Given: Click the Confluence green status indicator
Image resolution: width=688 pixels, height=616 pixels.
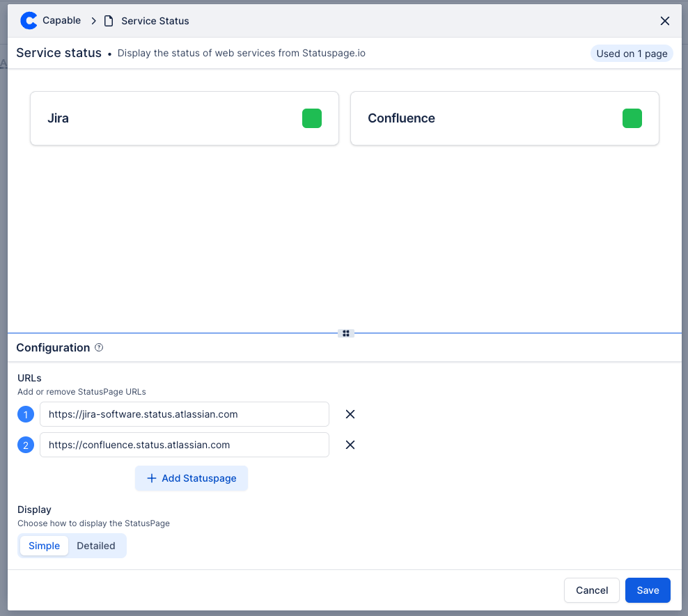Looking at the screenshot, I should [x=632, y=118].
